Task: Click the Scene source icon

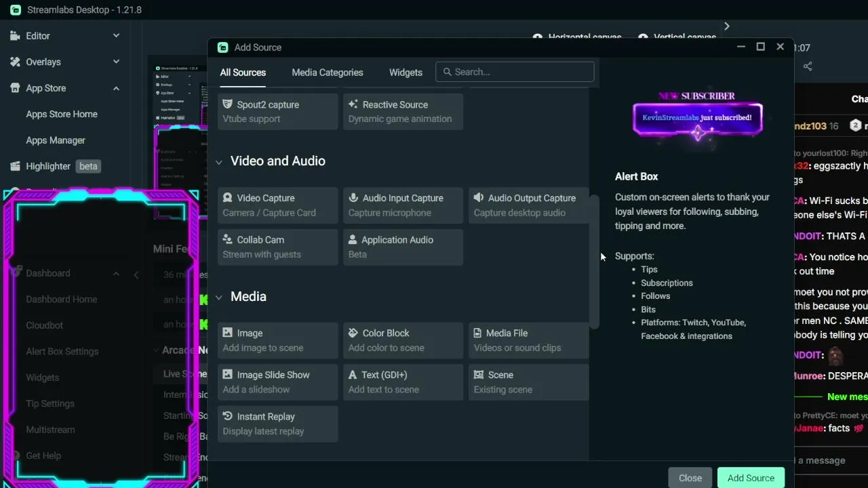Action: tap(479, 374)
